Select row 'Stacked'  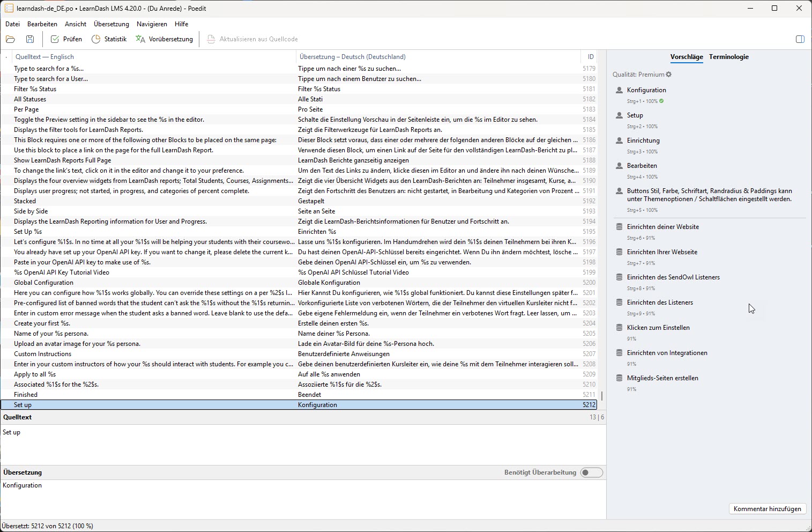point(299,201)
